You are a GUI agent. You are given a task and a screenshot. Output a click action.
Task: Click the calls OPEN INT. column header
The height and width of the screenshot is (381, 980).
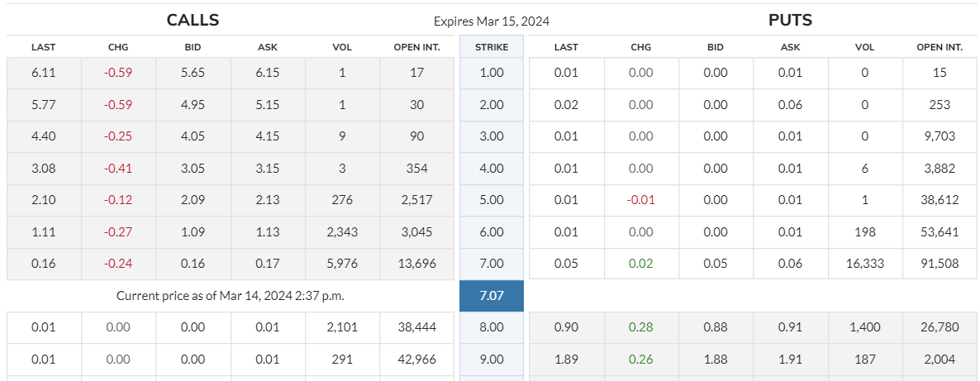[x=416, y=47]
